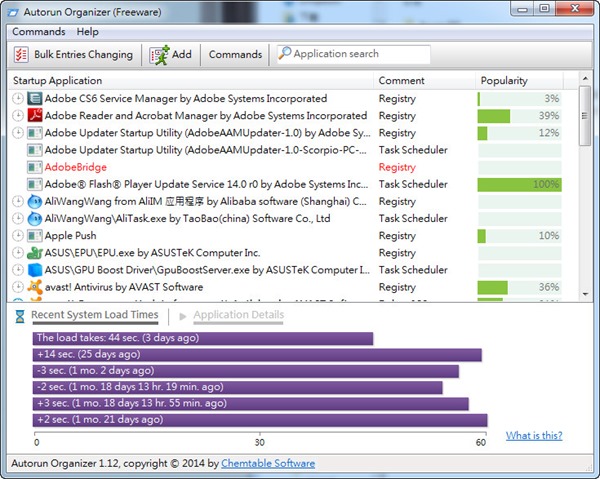Select ASUS\EPU\EPU.exe by ASUSTeK entry
Screen dimensions: 600x479
[152, 253]
